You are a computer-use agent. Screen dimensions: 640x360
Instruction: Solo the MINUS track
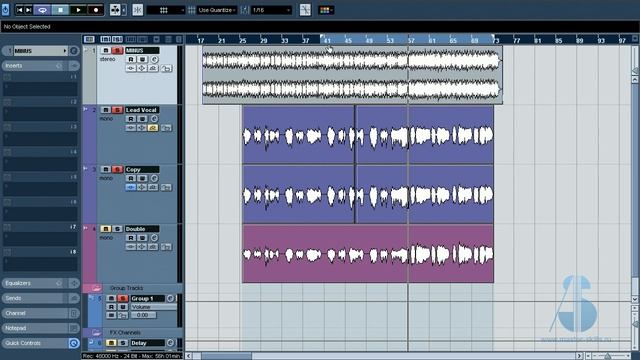click(x=117, y=51)
